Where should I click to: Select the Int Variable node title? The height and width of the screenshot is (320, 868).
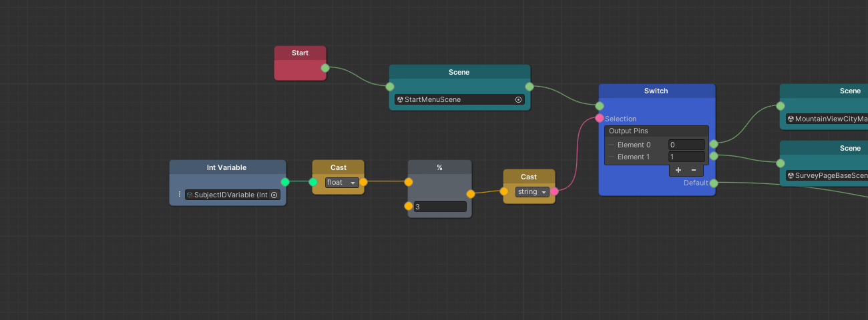(228, 167)
